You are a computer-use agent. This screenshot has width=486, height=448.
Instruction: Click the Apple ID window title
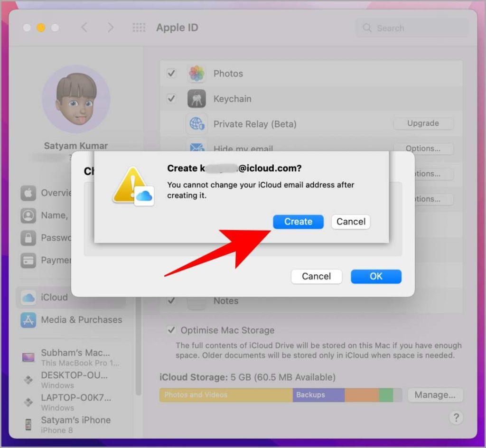tap(177, 28)
